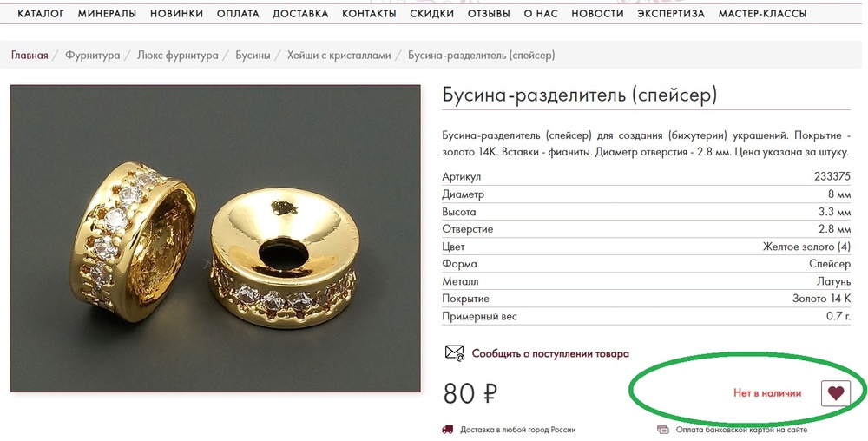Open the Каталог menu
The height and width of the screenshot is (441, 868).
(x=41, y=14)
